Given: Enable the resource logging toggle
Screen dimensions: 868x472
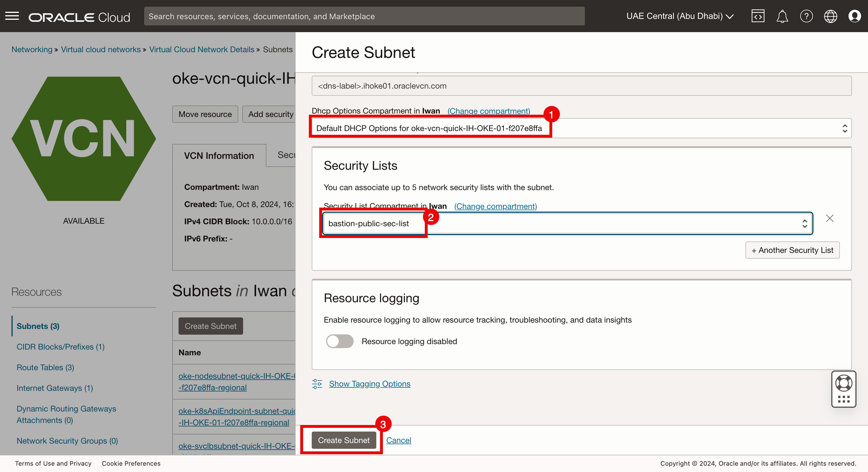Looking at the screenshot, I should click(340, 341).
